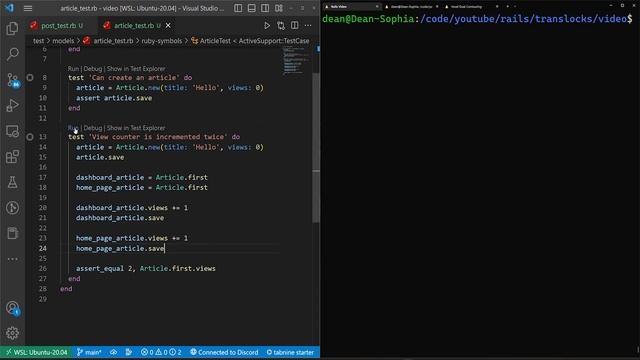
Task: Toggle bottom panel layout button
Action: 251,8
